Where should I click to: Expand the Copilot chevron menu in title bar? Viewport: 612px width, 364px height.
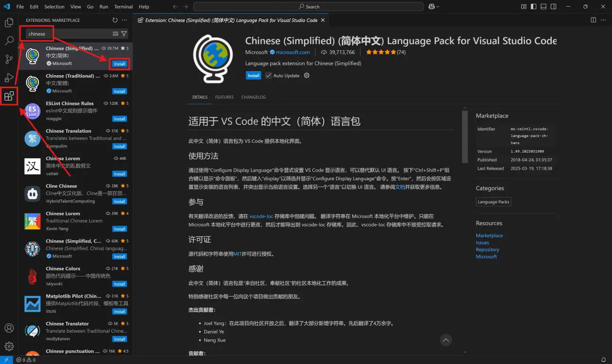(x=438, y=7)
